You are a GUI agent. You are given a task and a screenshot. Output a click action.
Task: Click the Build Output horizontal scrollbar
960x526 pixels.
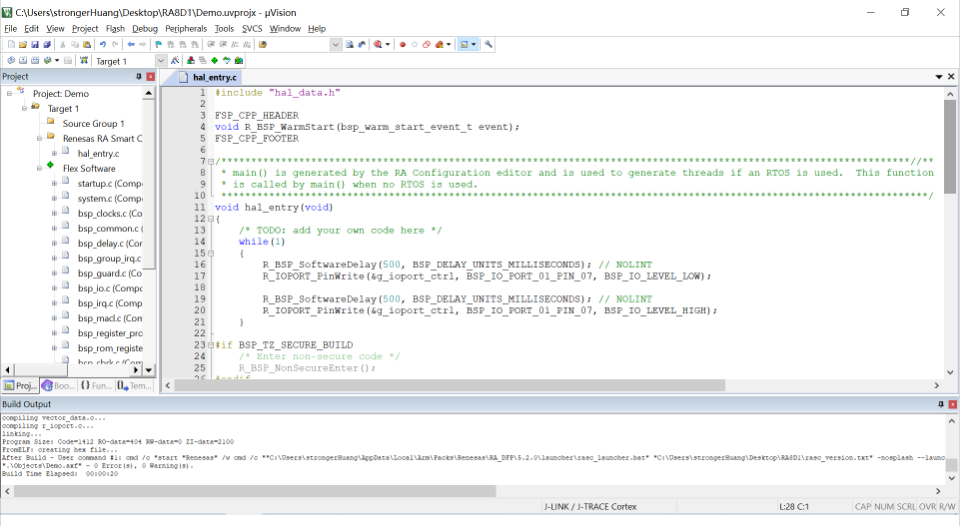[x=255, y=491]
